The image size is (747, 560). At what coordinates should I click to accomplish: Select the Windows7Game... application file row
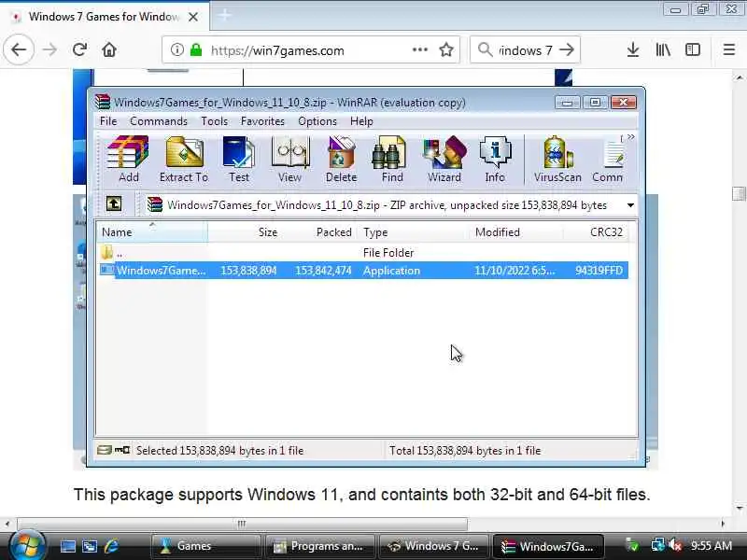(x=363, y=271)
